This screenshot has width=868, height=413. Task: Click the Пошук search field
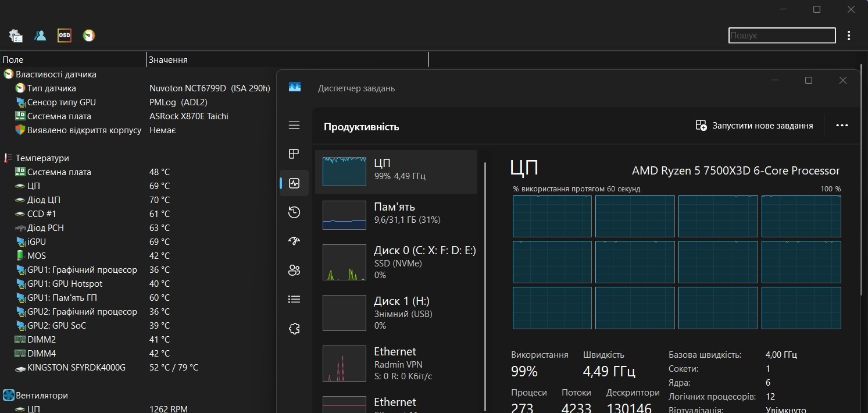point(781,35)
